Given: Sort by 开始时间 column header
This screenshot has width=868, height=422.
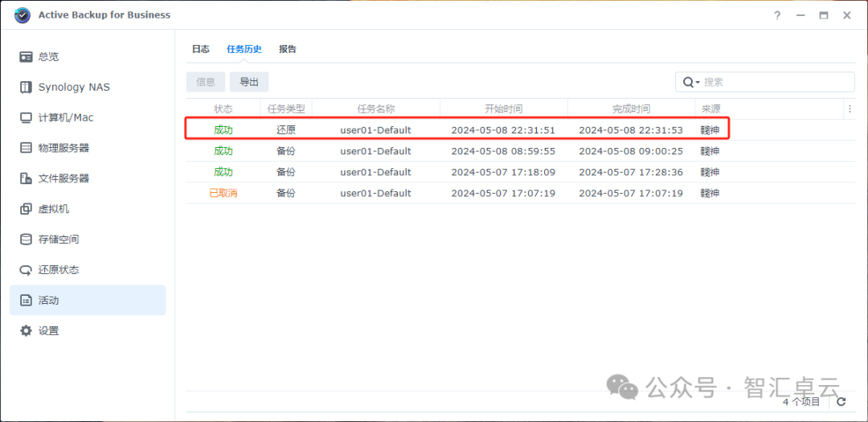Looking at the screenshot, I should point(503,109).
